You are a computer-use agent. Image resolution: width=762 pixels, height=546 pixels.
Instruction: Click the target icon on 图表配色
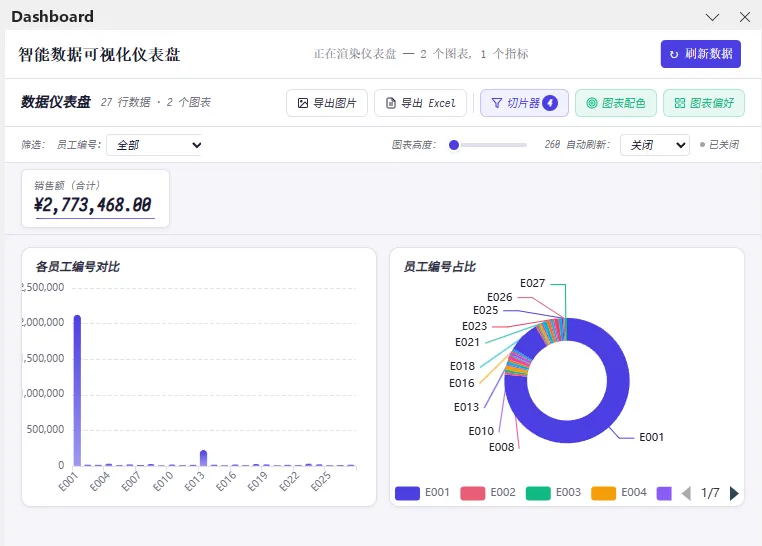[591, 103]
